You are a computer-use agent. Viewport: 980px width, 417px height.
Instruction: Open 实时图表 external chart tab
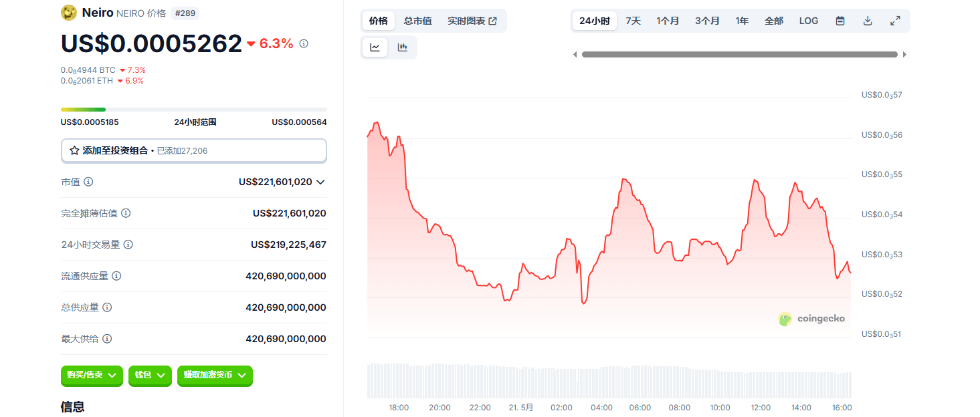pyautogui.click(x=472, y=21)
